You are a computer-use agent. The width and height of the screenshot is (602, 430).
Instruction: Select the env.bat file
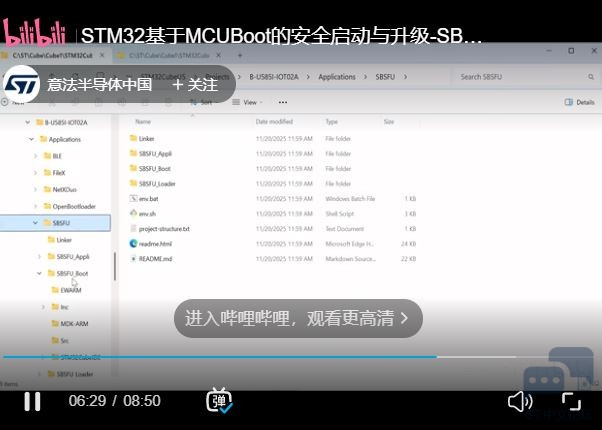144,198
